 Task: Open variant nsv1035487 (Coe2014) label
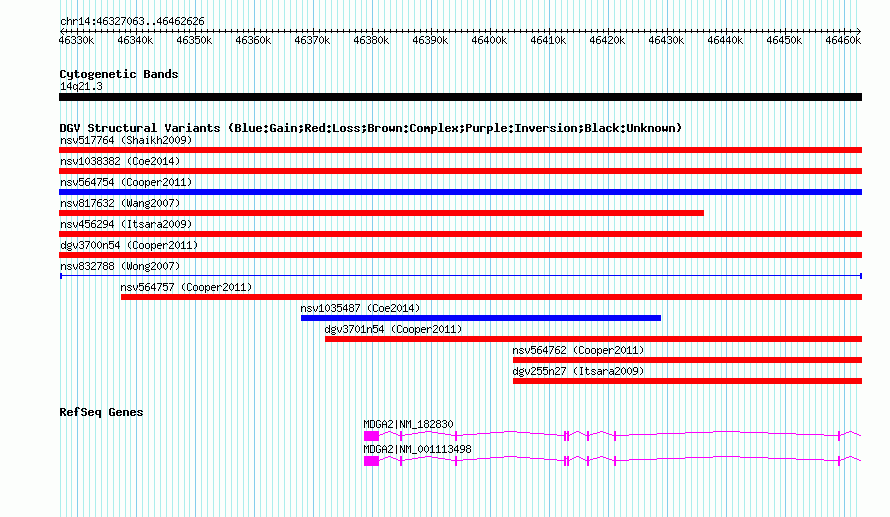(360, 308)
